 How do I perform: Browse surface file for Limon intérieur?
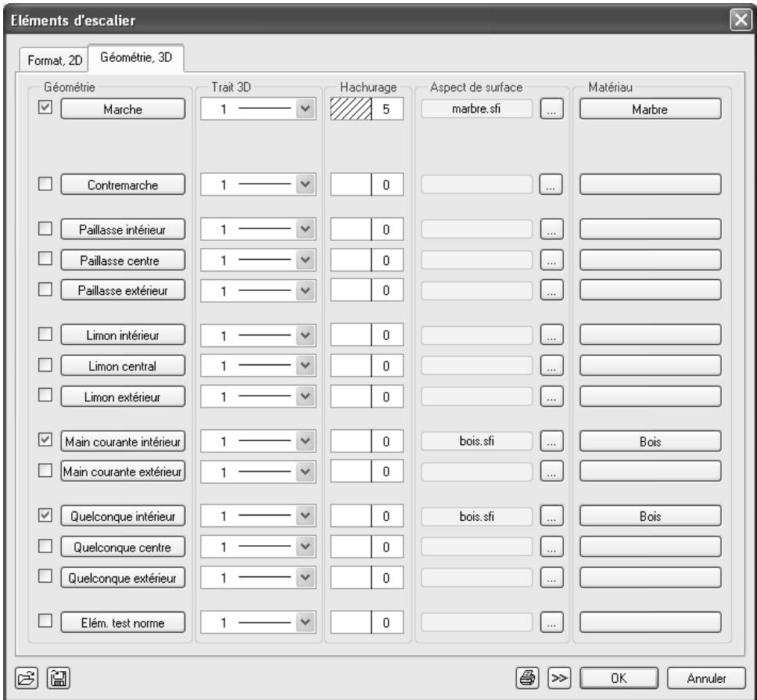(x=551, y=335)
